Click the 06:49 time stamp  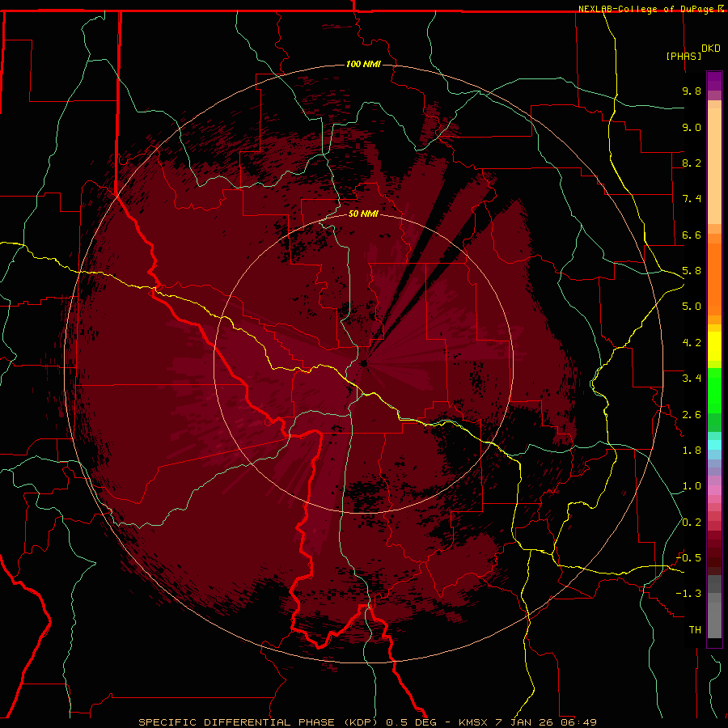[581, 722]
